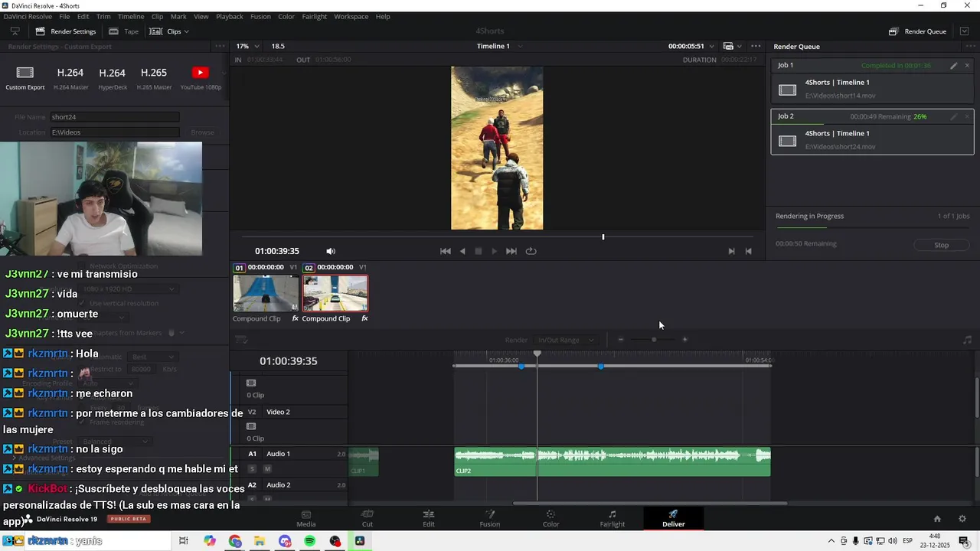This screenshot has width=980, height=551.
Task: Open the Workspace menu
Action: point(351,16)
